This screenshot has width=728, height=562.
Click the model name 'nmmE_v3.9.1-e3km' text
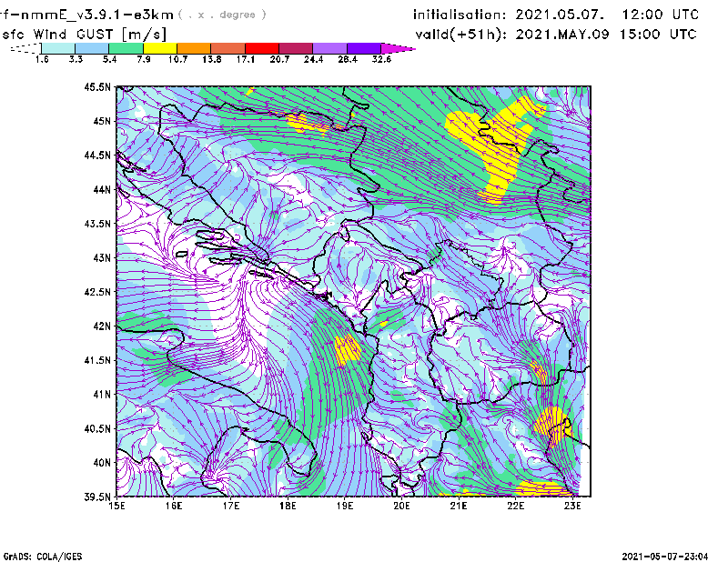coord(95,15)
